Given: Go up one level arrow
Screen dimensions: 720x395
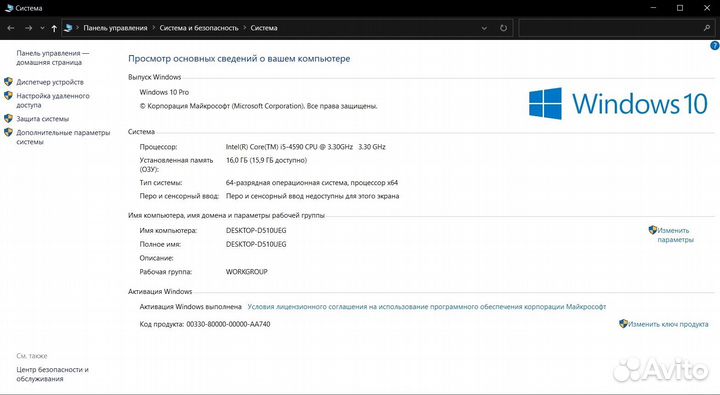Looking at the screenshot, I should 54,28.
